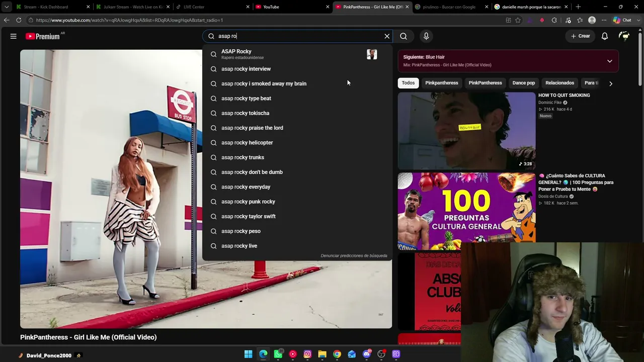This screenshot has width=644, height=362.
Task: Go back to previous page
Action: 7,20
